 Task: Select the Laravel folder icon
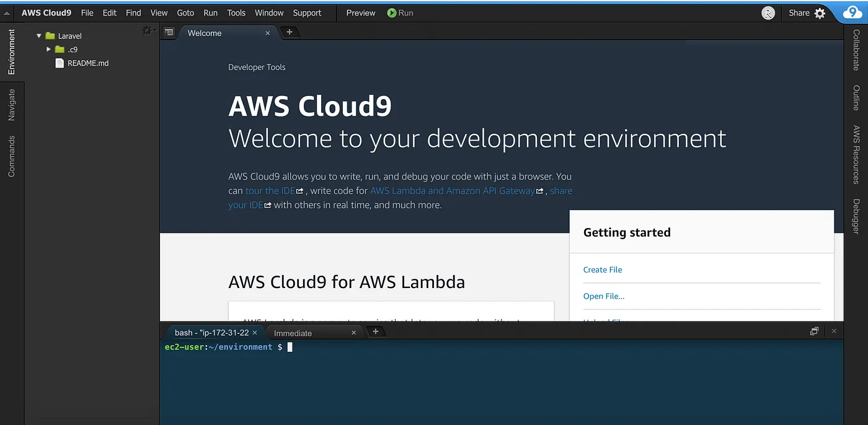click(50, 36)
